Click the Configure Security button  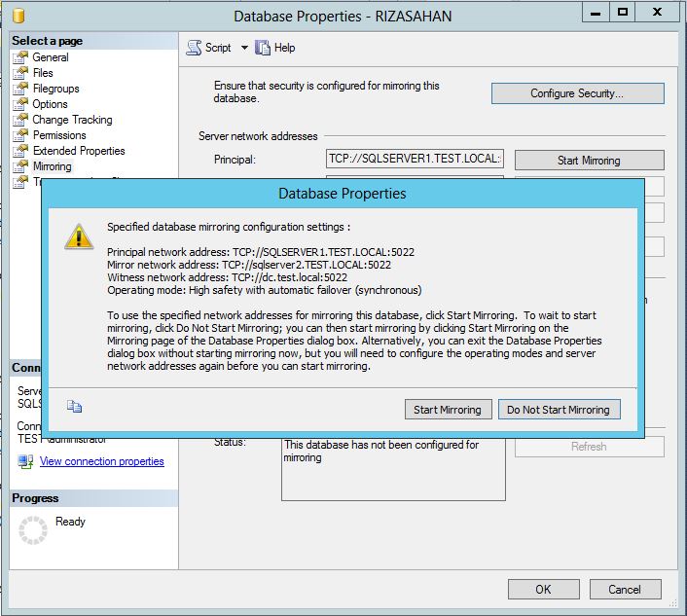coord(577,93)
